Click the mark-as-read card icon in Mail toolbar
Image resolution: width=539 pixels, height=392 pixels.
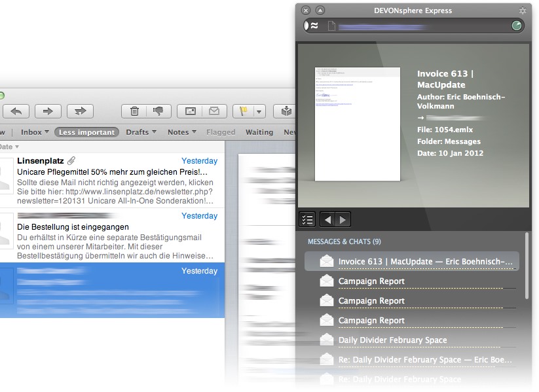(190, 111)
